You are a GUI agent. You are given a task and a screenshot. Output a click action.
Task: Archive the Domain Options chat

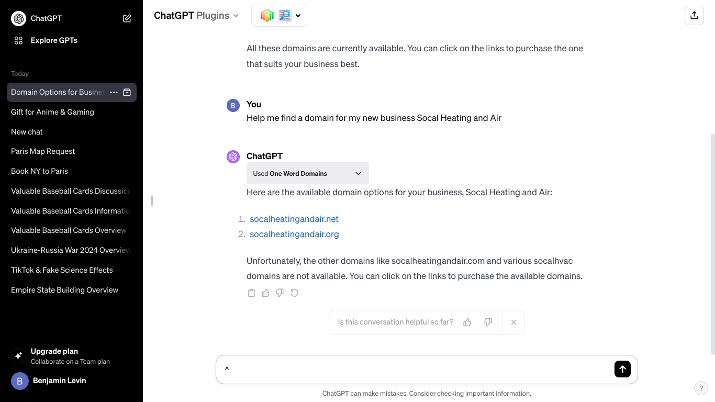click(127, 92)
